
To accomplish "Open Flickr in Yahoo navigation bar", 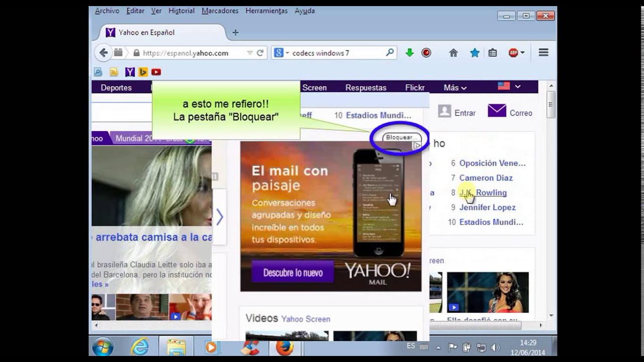I will coord(415,87).
